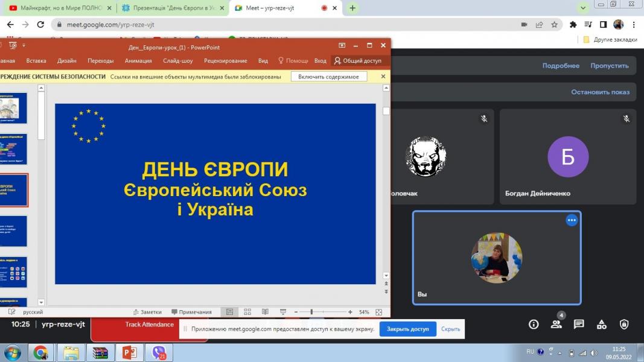644x362 pixels.
Task: Open more options on your video tile
Action: click(x=572, y=220)
